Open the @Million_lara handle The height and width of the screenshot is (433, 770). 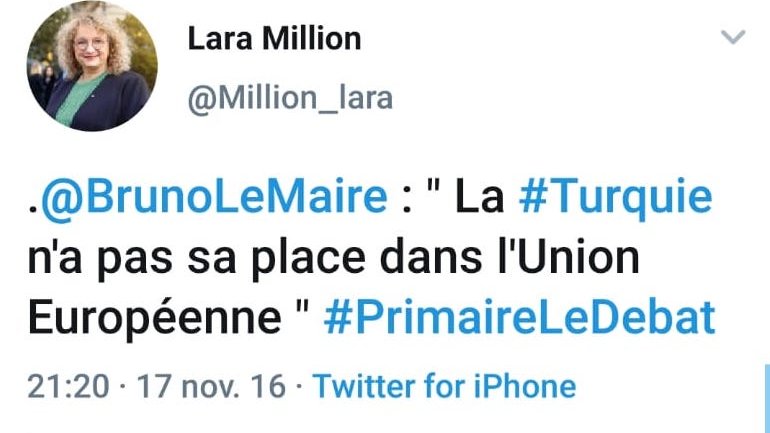(x=290, y=98)
